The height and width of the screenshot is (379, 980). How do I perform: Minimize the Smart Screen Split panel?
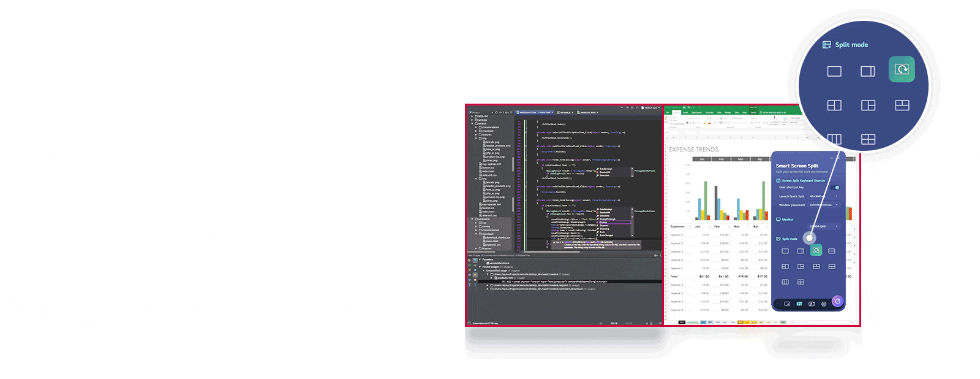(831, 158)
